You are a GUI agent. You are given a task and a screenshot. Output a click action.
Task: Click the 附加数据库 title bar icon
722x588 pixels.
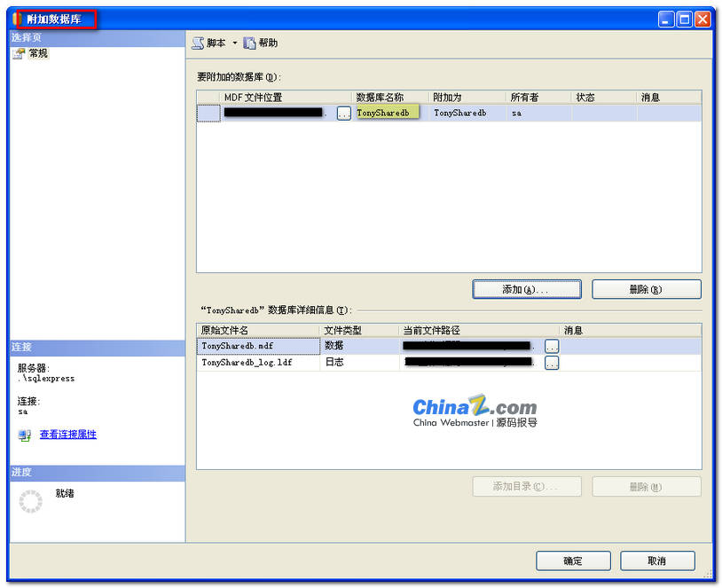pos(18,19)
